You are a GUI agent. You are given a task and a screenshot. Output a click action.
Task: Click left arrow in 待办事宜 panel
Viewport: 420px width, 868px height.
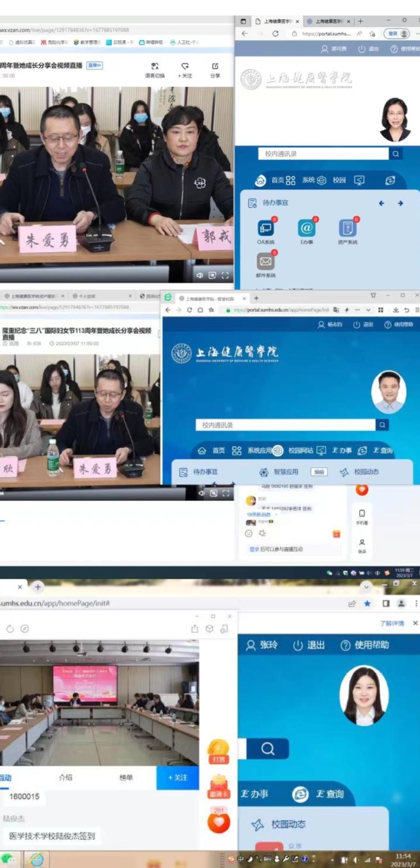pyautogui.click(x=381, y=204)
